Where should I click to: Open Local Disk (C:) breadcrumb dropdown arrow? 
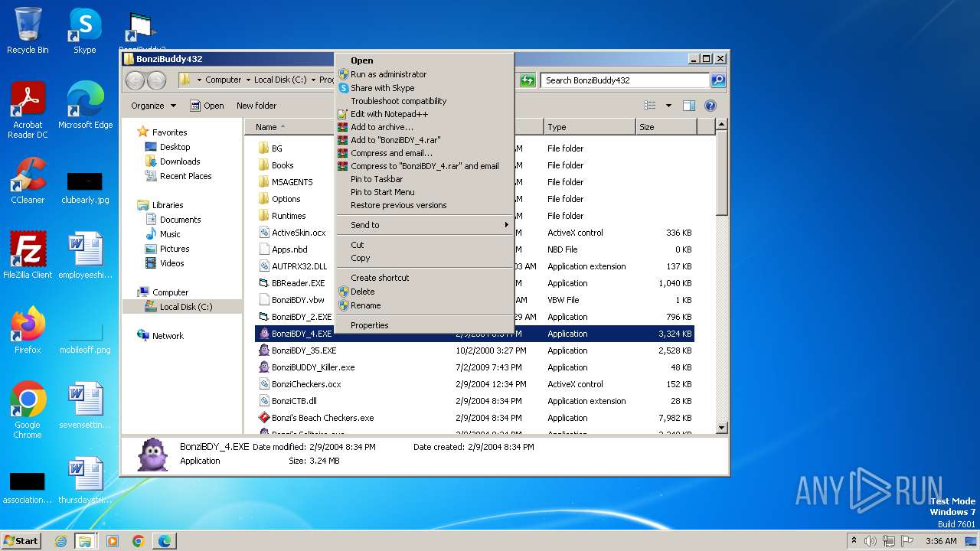pos(313,80)
